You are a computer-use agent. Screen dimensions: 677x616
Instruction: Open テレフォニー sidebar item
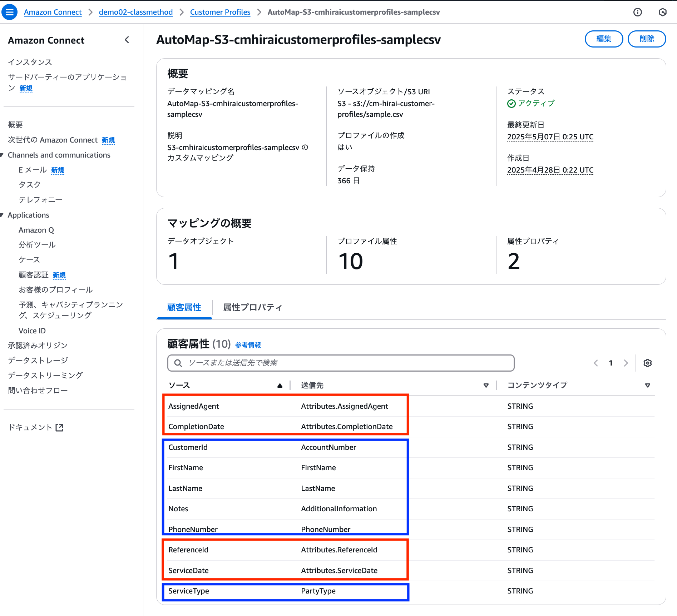coord(40,200)
